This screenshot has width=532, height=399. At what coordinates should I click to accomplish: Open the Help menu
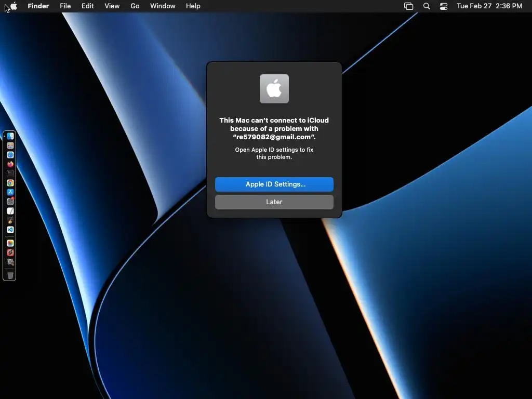[x=193, y=6]
